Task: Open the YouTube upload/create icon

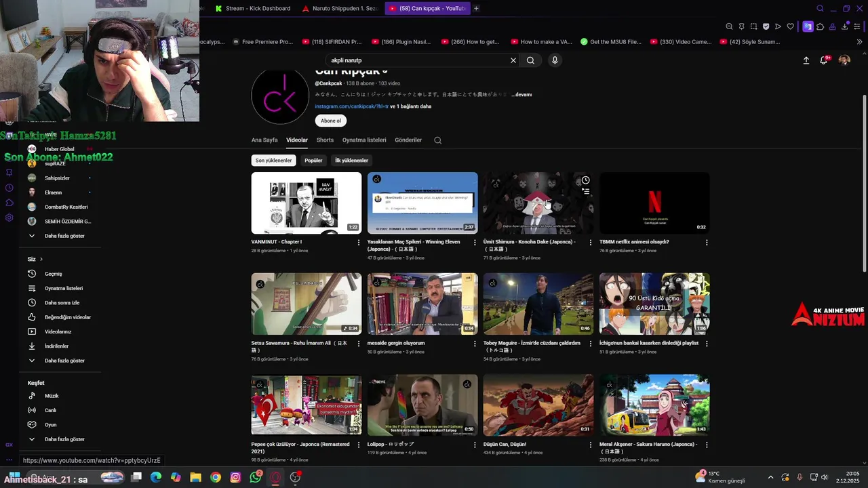Action: [x=806, y=60]
